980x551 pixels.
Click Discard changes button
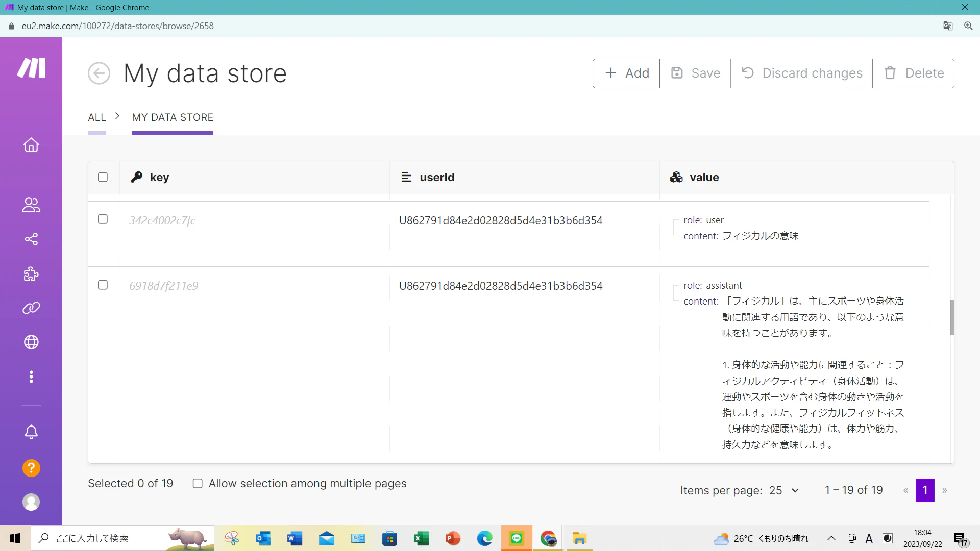tap(801, 73)
